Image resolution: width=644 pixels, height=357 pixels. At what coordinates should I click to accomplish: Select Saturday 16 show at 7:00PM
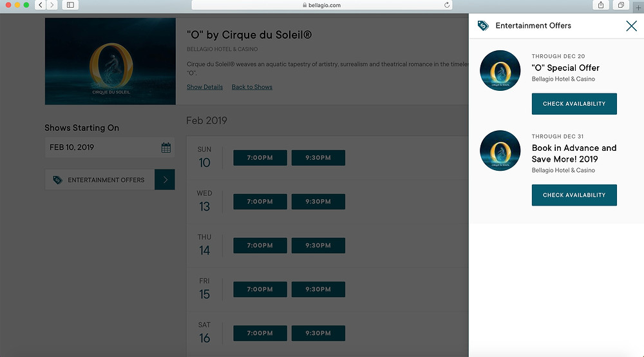click(260, 333)
